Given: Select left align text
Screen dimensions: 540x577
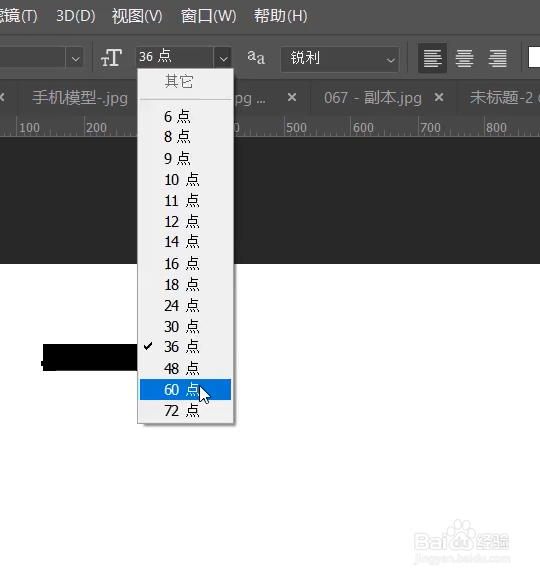Looking at the screenshot, I should pyautogui.click(x=433, y=58).
